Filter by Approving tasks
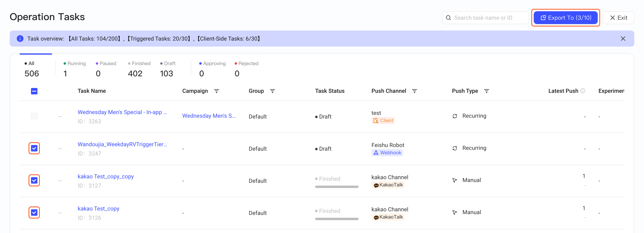Image resolution: width=644 pixels, height=233 pixels. coord(212,69)
